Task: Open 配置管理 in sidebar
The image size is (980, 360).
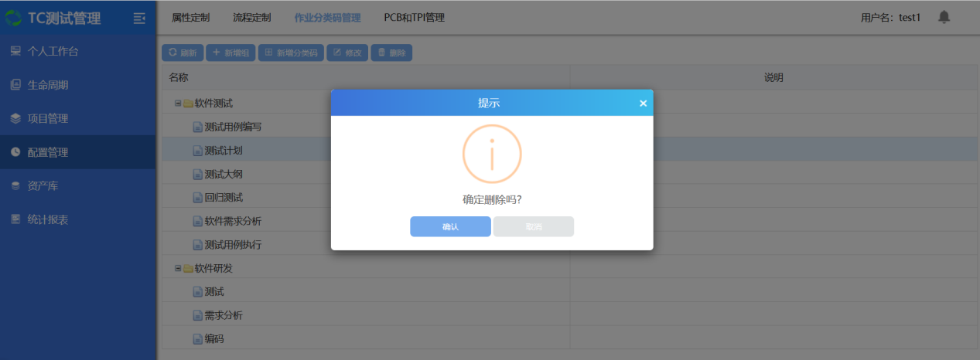Action: click(x=77, y=152)
